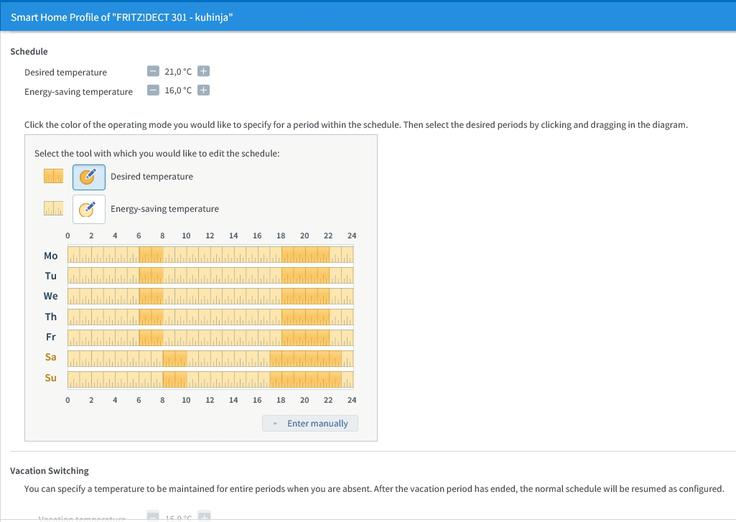The image size is (736, 522).
Task: Click Friday's evening desired-temperature block
Action: coord(305,338)
